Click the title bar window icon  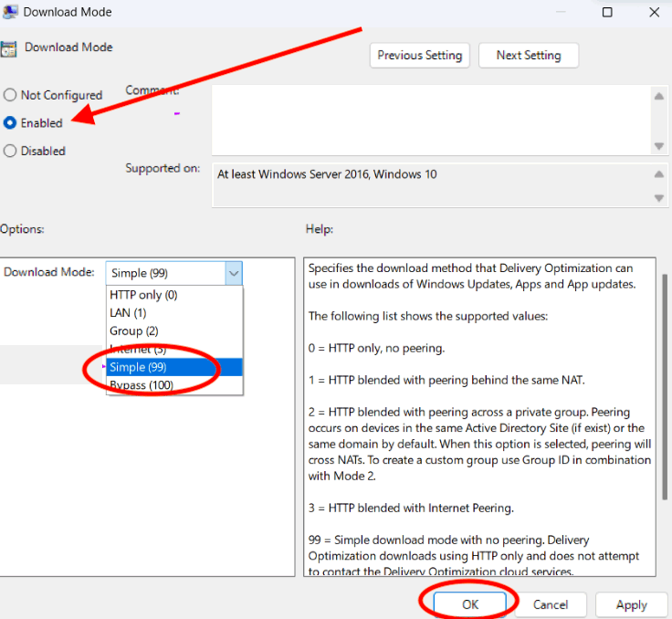coord(8,13)
